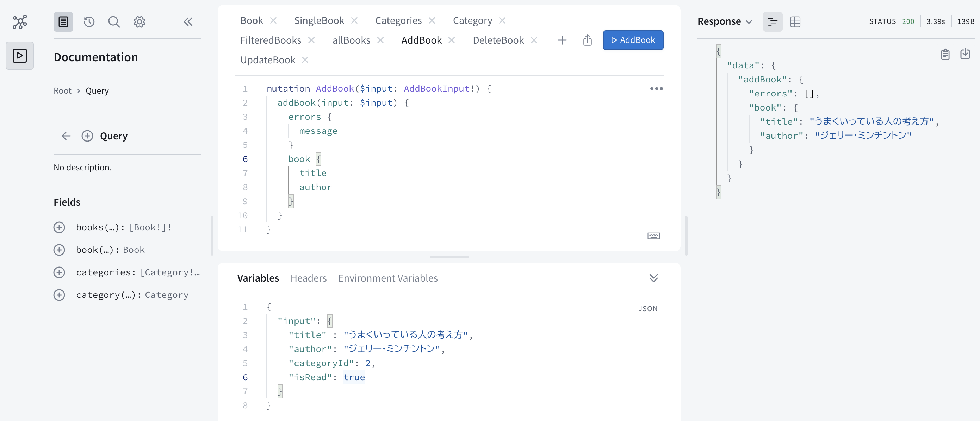Switch to the DeleteBook tab
Viewport: 980px width, 421px height.
point(498,40)
